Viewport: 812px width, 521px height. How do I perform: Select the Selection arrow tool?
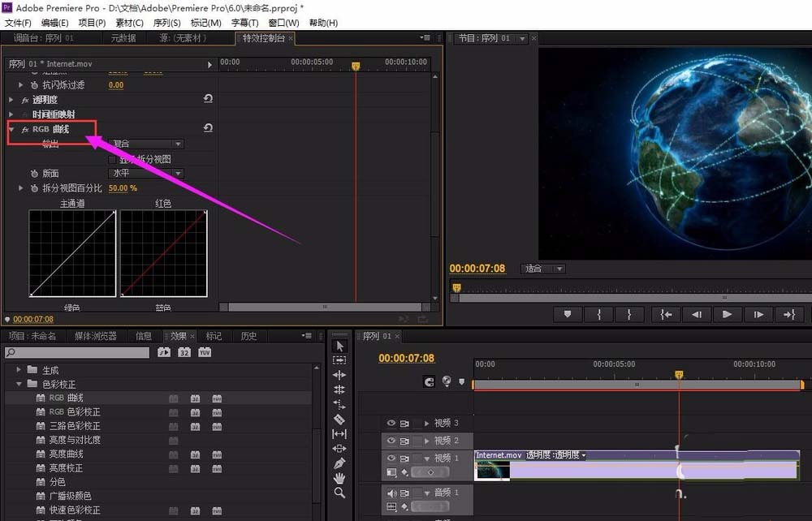(x=339, y=347)
